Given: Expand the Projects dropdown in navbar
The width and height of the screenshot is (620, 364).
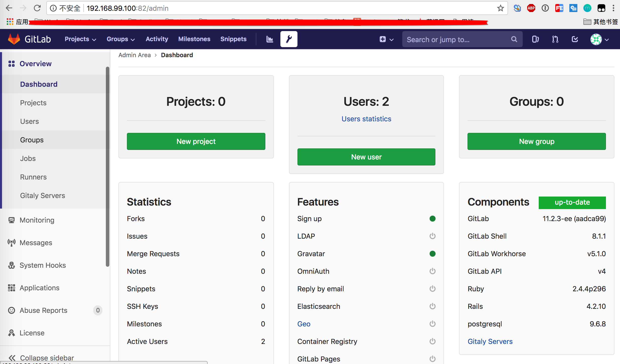Looking at the screenshot, I should 80,39.
